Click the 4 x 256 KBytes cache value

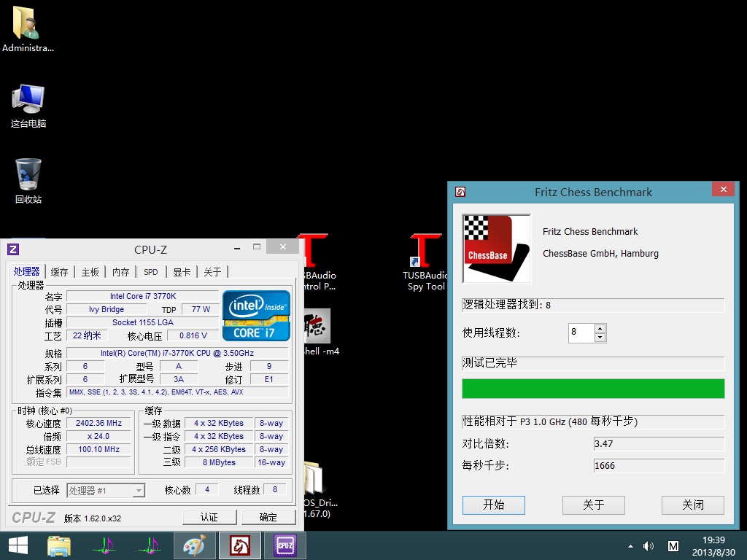pyautogui.click(x=219, y=449)
